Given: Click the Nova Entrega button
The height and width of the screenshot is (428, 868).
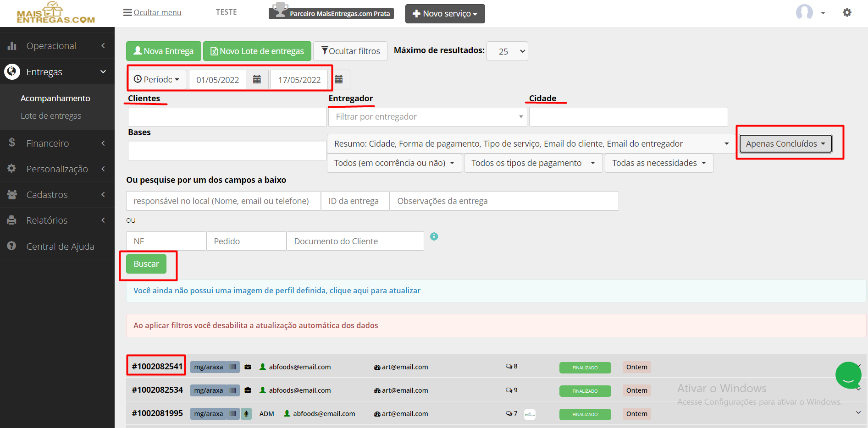Looking at the screenshot, I should point(164,51).
